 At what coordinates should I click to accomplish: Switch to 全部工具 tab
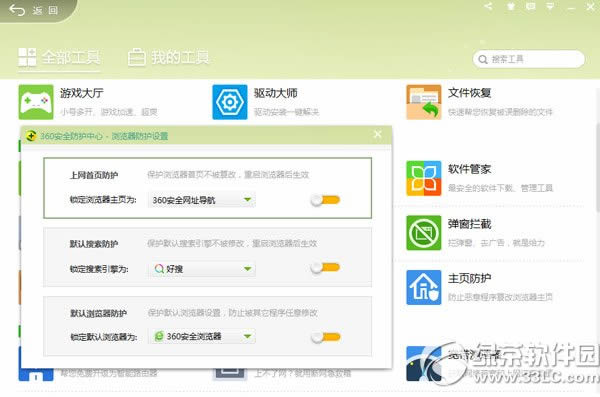pos(59,57)
